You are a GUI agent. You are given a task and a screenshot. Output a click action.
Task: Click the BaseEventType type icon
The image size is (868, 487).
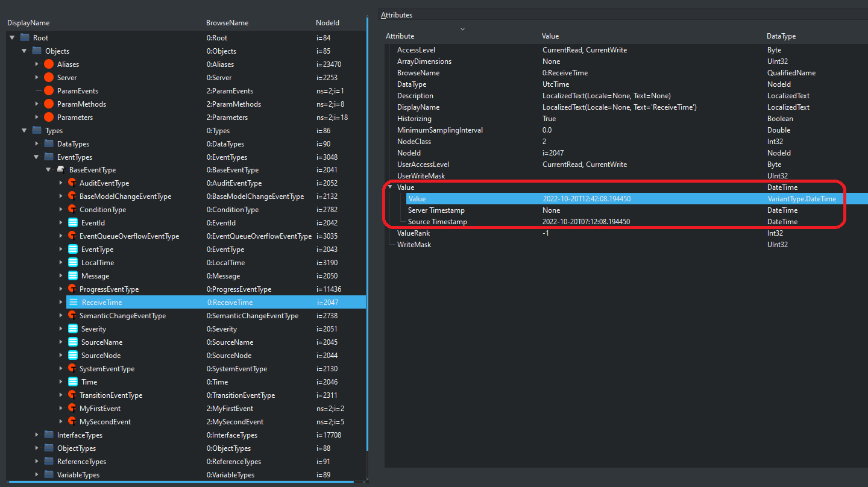61,170
